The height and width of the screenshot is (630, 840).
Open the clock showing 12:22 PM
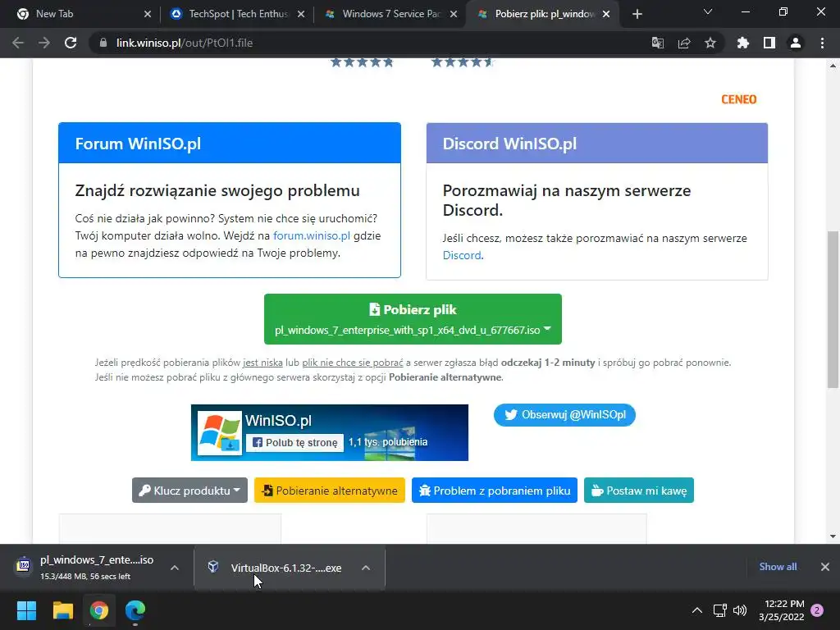[782, 610]
